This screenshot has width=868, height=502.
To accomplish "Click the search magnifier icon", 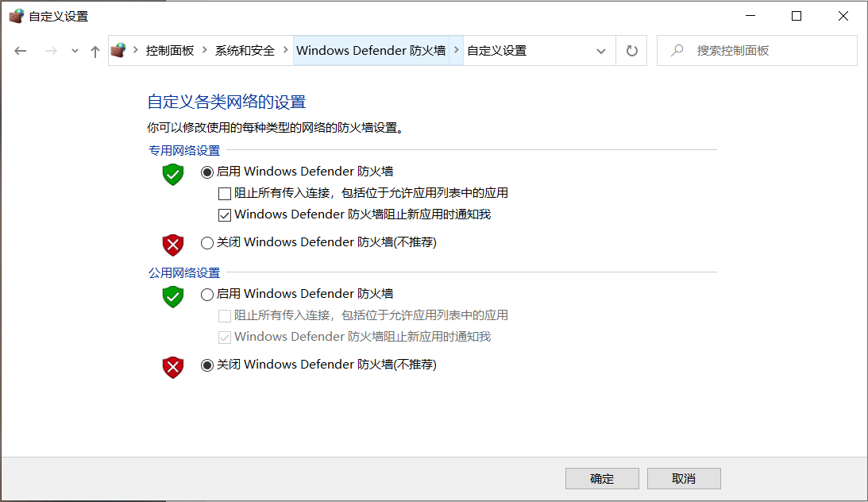I will tap(677, 50).
